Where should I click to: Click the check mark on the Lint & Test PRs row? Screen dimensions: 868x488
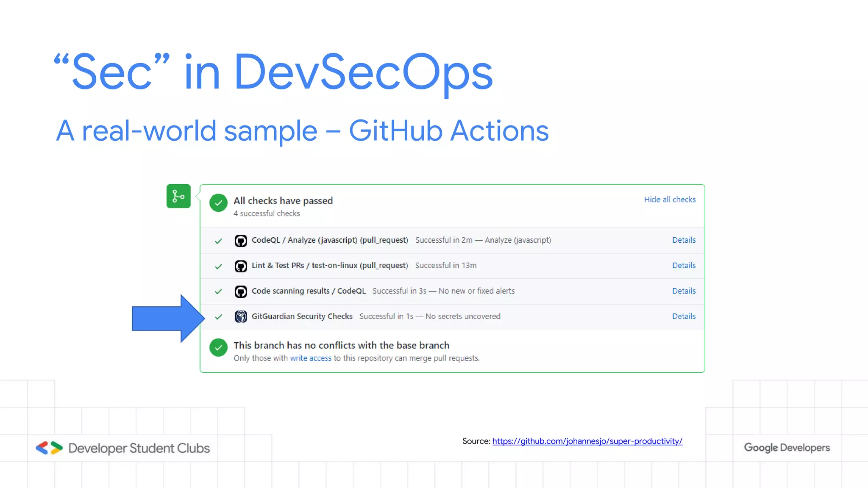click(x=218, y=266)
